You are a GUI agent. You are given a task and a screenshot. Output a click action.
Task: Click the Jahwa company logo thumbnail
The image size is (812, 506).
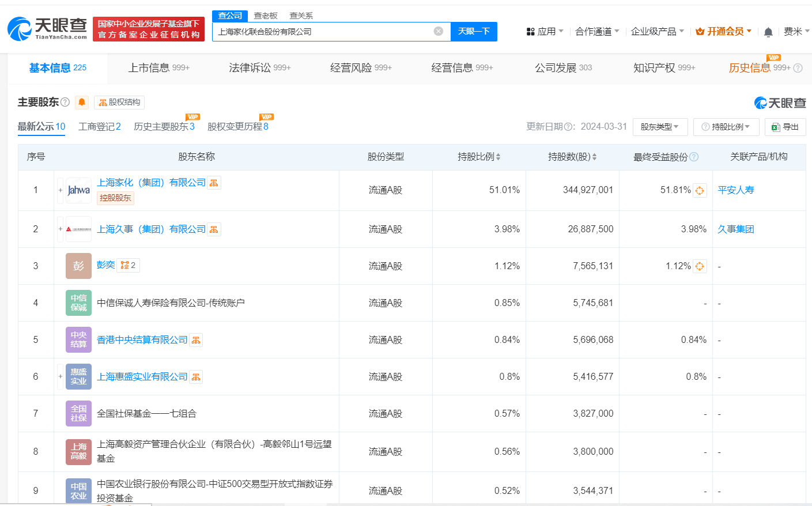click(78, 190)
